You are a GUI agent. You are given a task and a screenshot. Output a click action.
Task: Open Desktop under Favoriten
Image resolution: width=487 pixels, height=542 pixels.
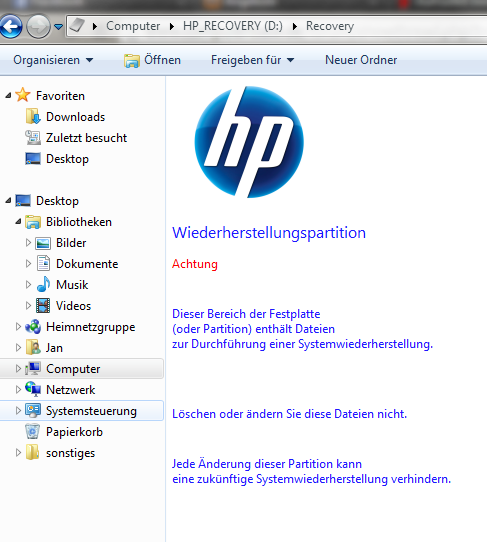point(67,159)
